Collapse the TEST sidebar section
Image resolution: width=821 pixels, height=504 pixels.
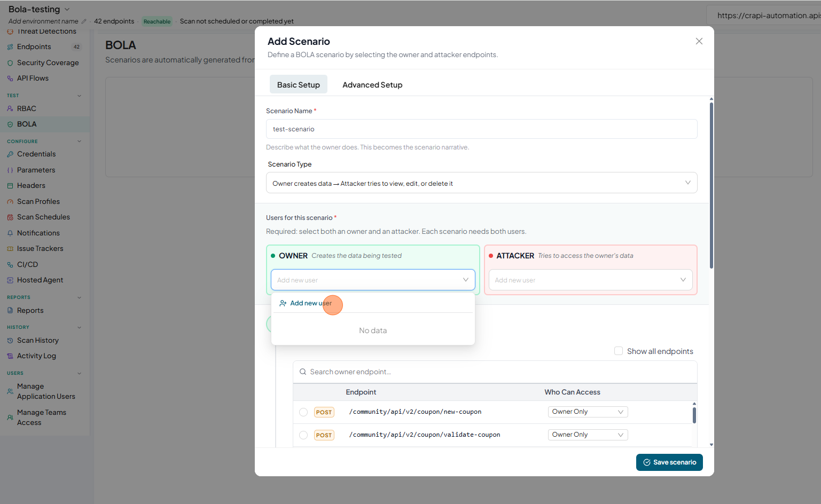point(80,96)
